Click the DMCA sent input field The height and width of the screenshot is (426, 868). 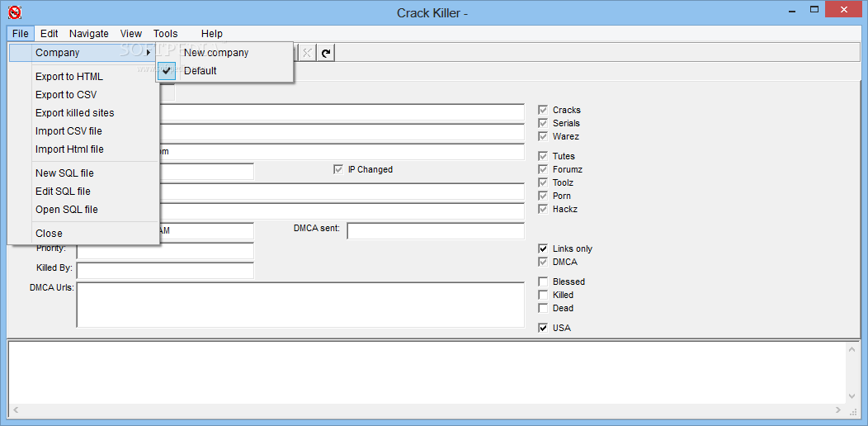pyautogui.click(x=436, y=231)
